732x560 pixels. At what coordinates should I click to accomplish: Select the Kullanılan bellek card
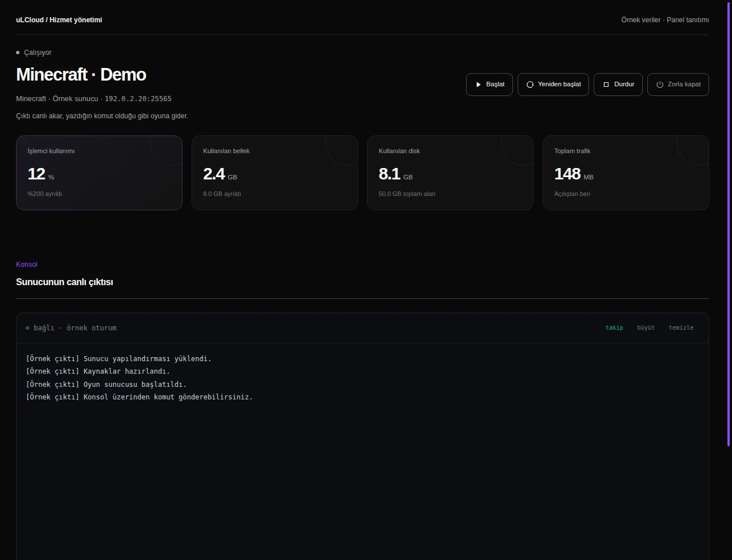(x=274, y=173)
